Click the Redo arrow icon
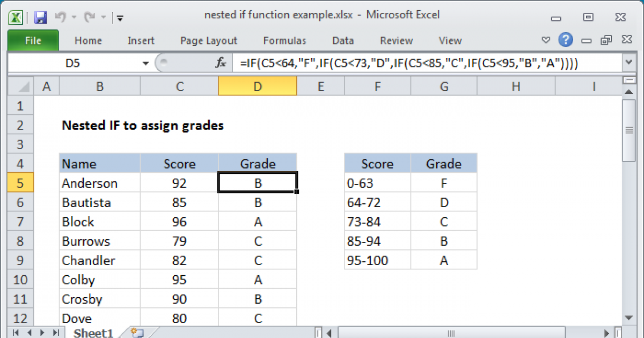 tap(89, 17)
